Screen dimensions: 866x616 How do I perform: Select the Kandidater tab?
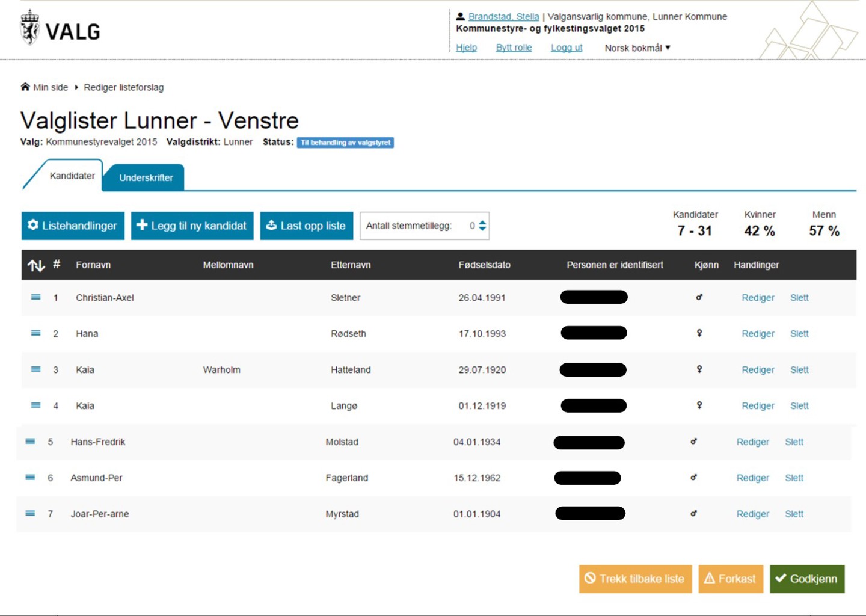tap(72, 176)
